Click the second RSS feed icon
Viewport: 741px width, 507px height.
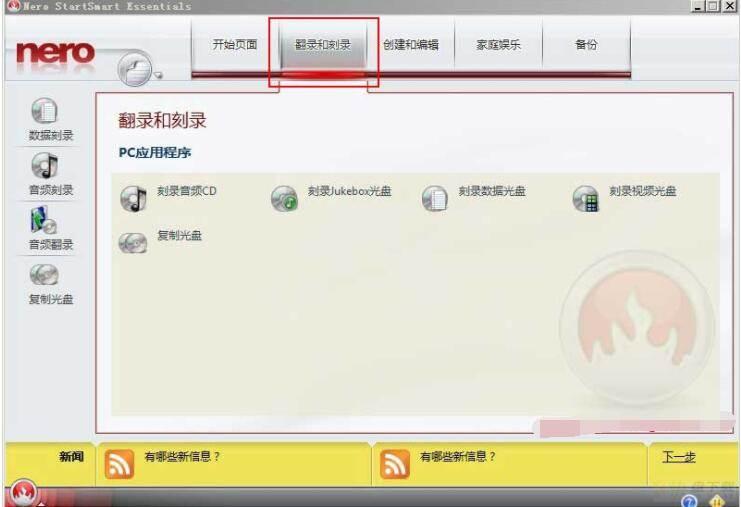click(x=395, y=464)
